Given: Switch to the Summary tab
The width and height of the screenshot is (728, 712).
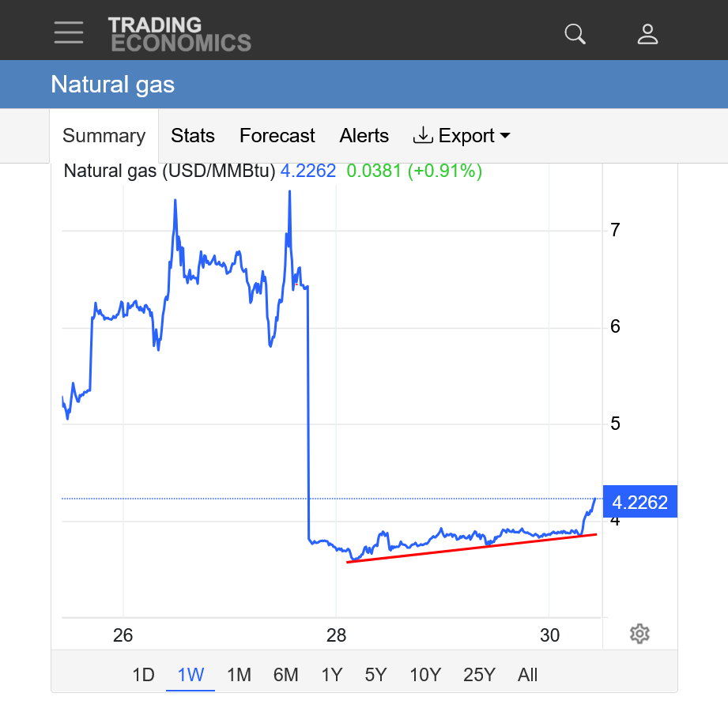Looking at the screenshot, I should coord(104,136).
